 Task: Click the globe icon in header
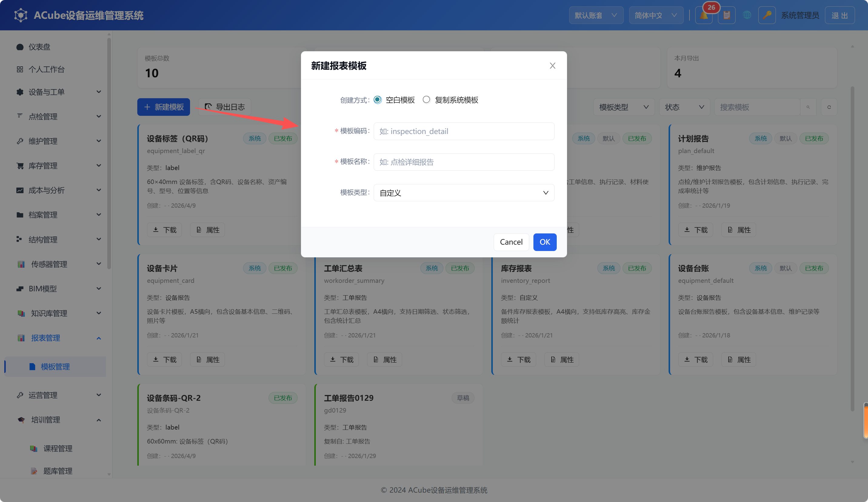tap(747, 15)
